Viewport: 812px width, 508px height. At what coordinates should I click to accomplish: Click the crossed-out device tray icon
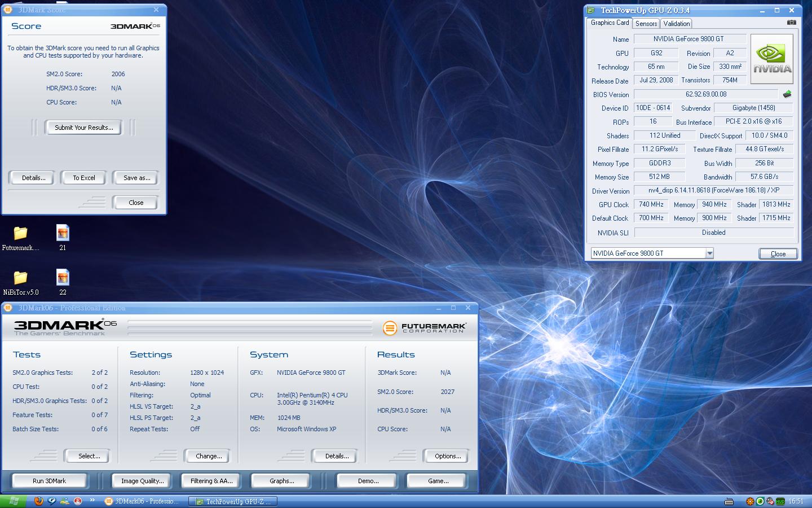click(x=770, y=501)
